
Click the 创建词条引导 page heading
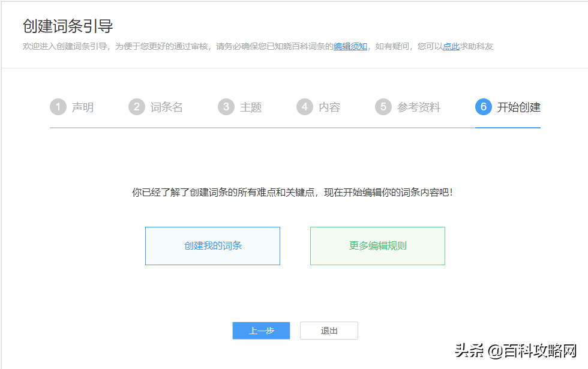(x=68, y=26)
